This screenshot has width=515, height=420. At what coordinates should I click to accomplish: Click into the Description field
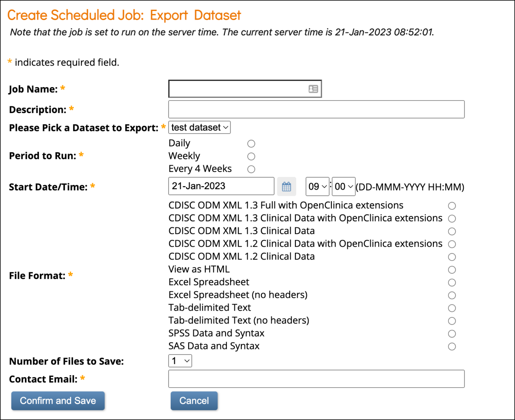pos(316,109)
